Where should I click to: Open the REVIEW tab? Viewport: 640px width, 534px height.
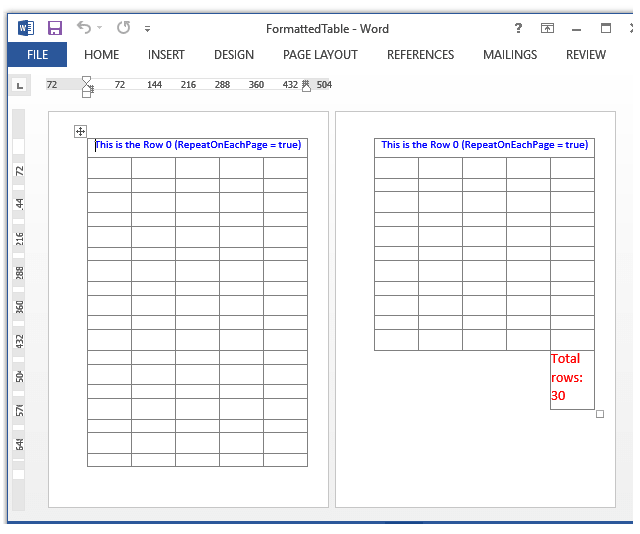[x=586, y=55]
